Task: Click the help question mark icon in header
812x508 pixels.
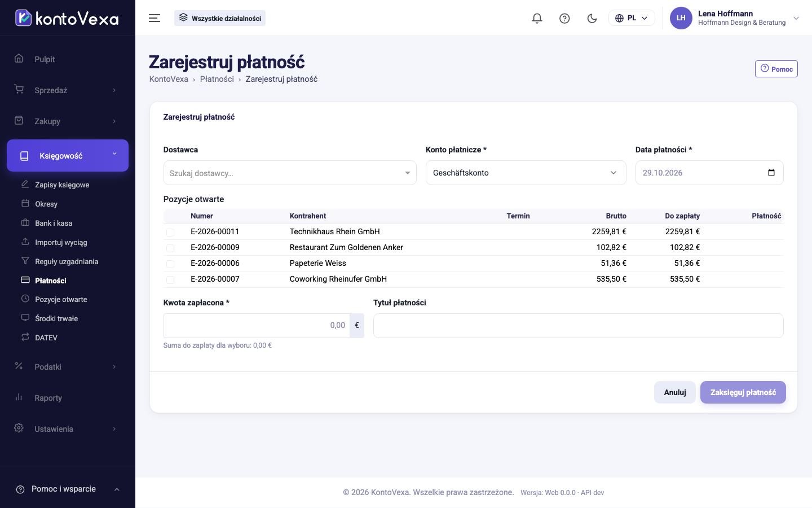Action: (x=564, y=18)
